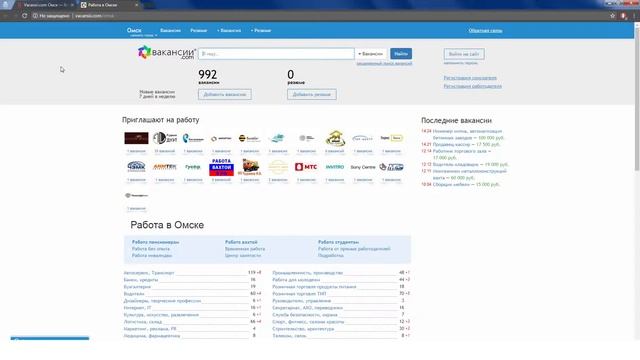Open Вакансии in the top blue menu
The height and width of the screenshot is (360, 640).
click(170, 31)
